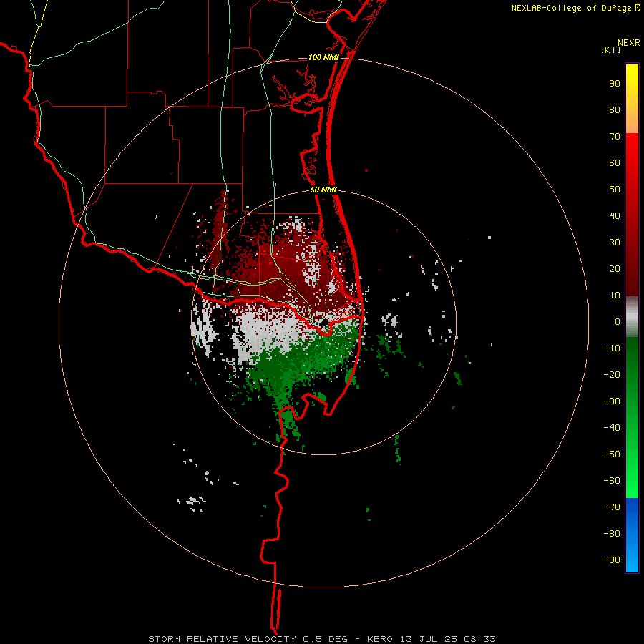Click the 20 value on velocity scale
The image size is (644, 644).
click(615, 268)
